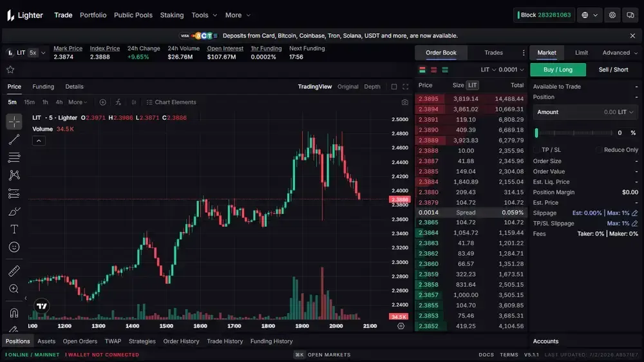The image size is (644, 362).
Task: Dismiss the deposits announcement banner
Action: click(632, 35)
